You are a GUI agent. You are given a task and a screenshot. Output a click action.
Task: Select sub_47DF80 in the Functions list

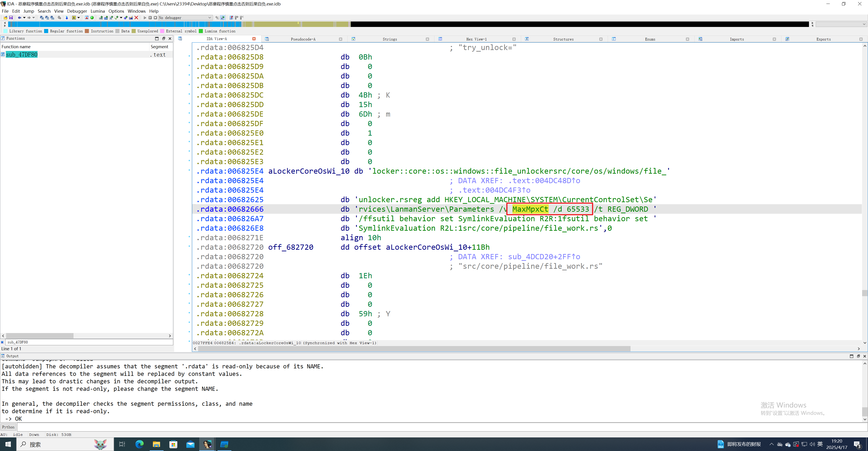point(21,55)
